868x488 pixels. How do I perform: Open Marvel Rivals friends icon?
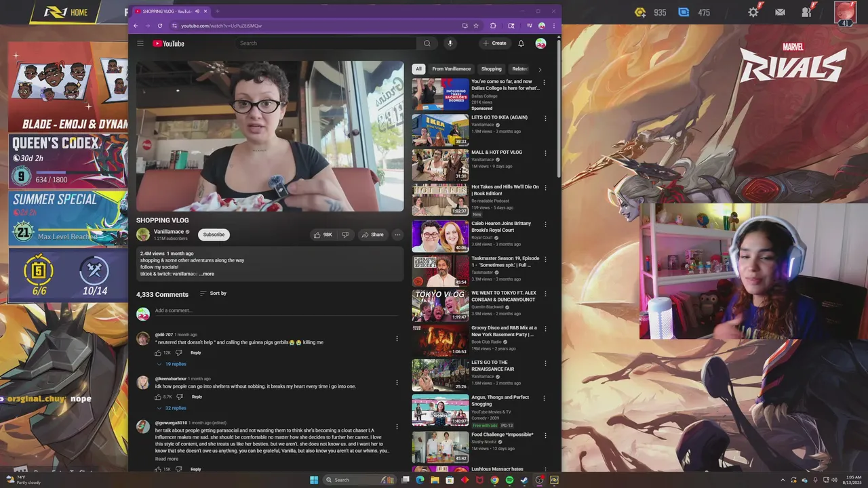point(806,12)
